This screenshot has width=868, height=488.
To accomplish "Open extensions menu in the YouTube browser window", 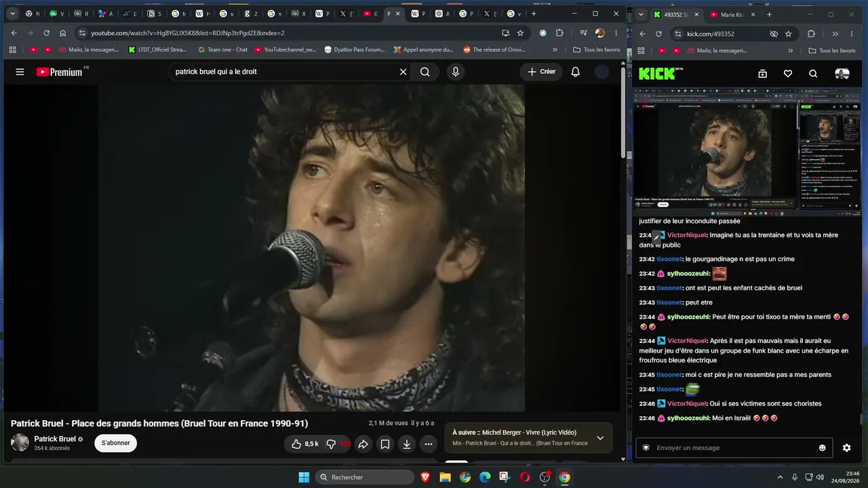I will tap(559, 33).
